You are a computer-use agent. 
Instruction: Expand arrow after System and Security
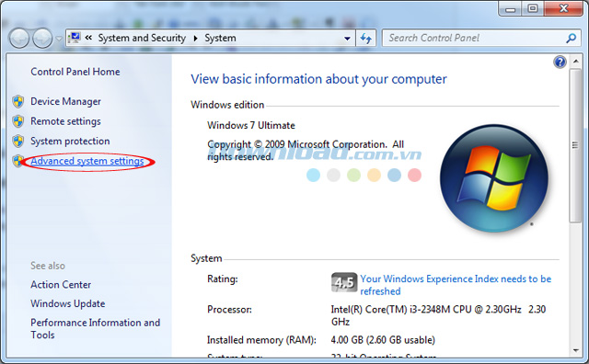point(195,39)
